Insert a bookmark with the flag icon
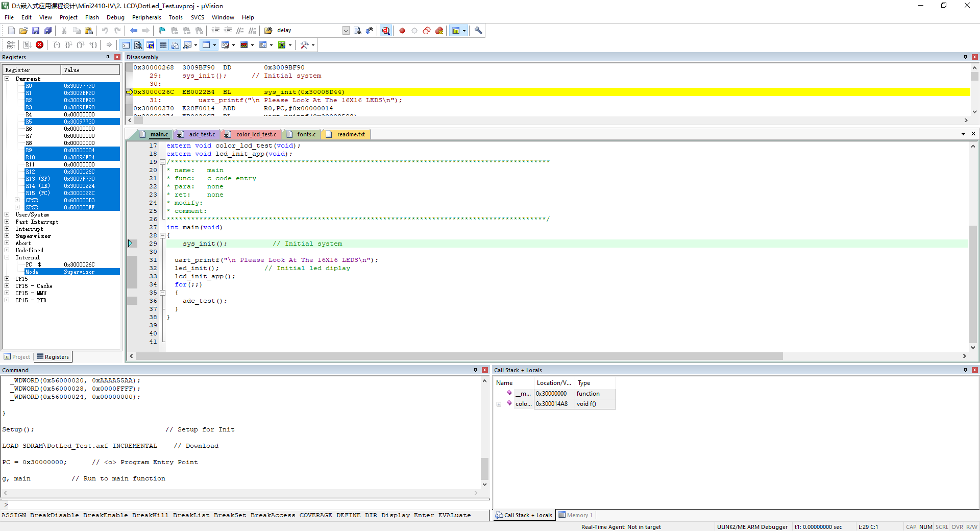This screenshot has width=980, height=531. tap(162, 31)
